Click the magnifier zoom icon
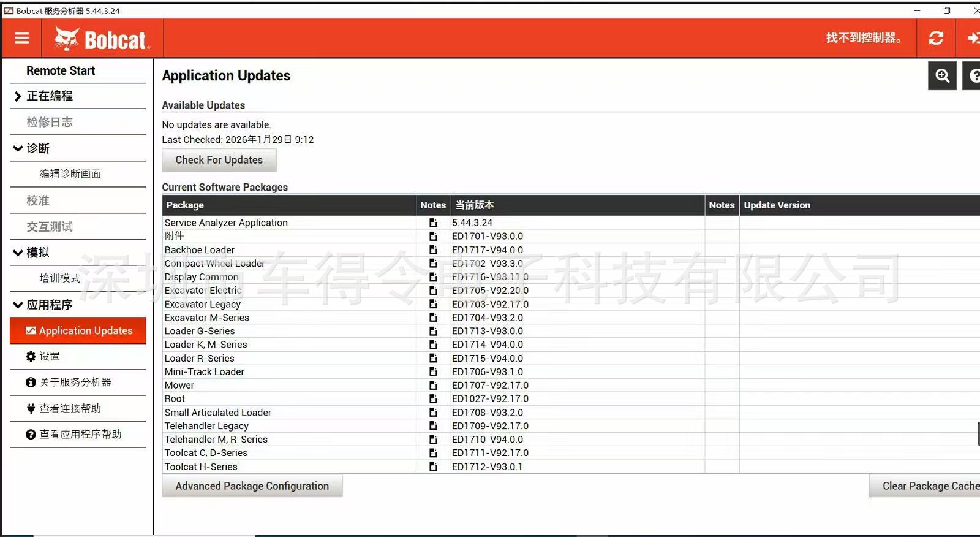Image resolution: width=980 pixels, height=537 pixels. pos(943,76)
